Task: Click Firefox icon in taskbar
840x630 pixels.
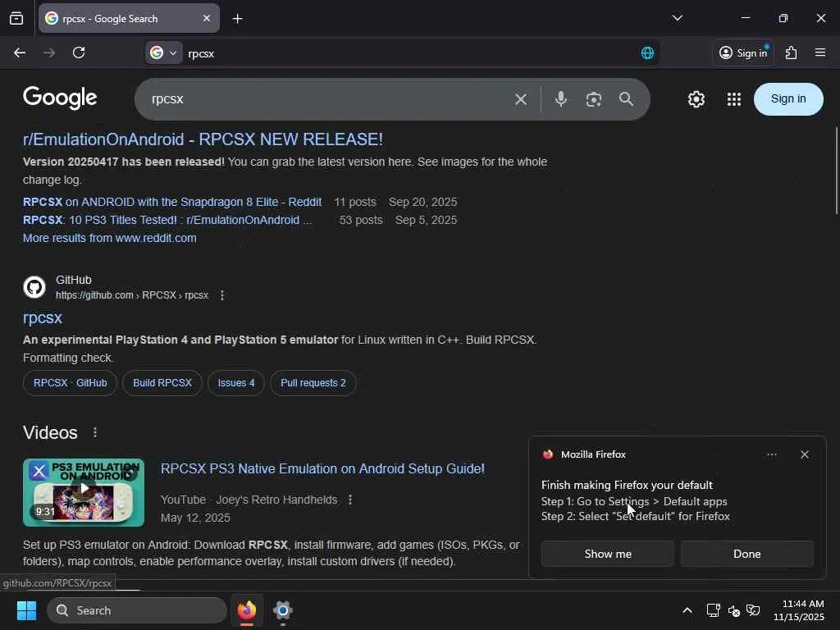Action: click(247, 610)
